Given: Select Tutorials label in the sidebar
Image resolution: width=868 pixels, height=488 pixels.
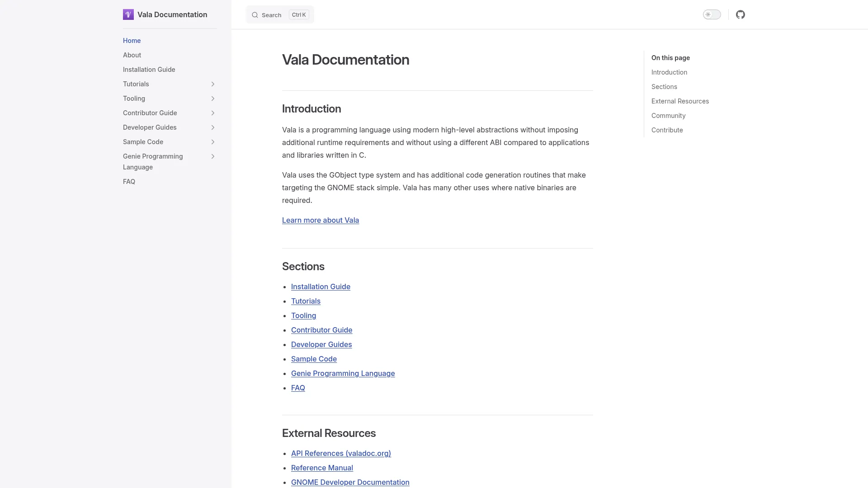Looking at the screenshot, I should [136, 84].
